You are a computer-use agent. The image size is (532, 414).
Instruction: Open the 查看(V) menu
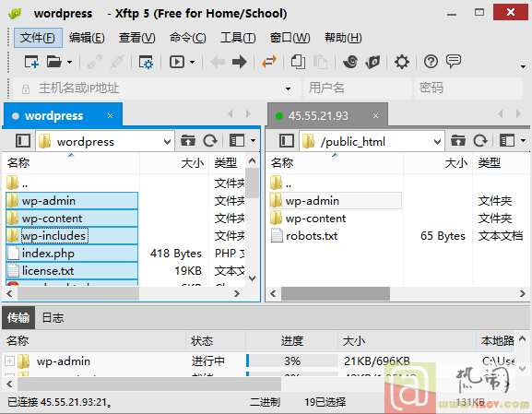coord(136,38)
